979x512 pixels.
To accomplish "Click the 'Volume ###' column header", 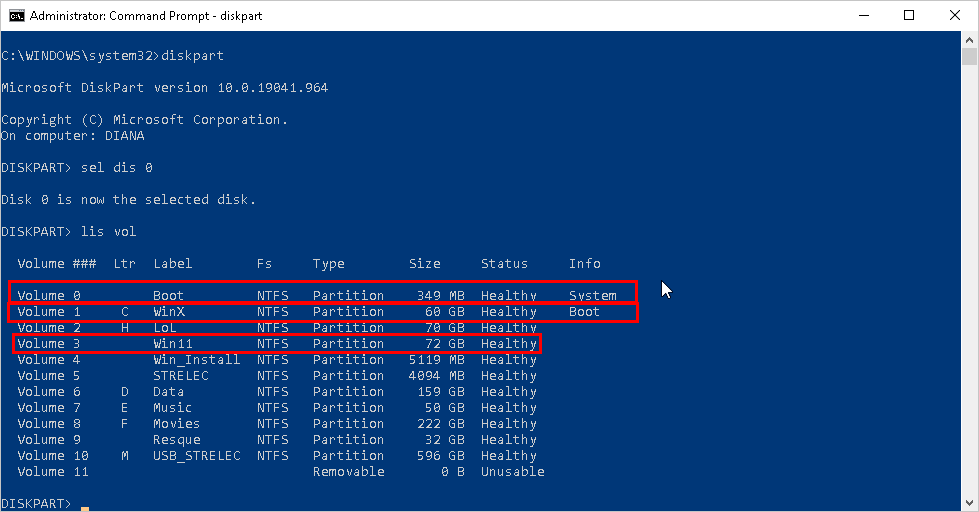I will tap(57, 263).
